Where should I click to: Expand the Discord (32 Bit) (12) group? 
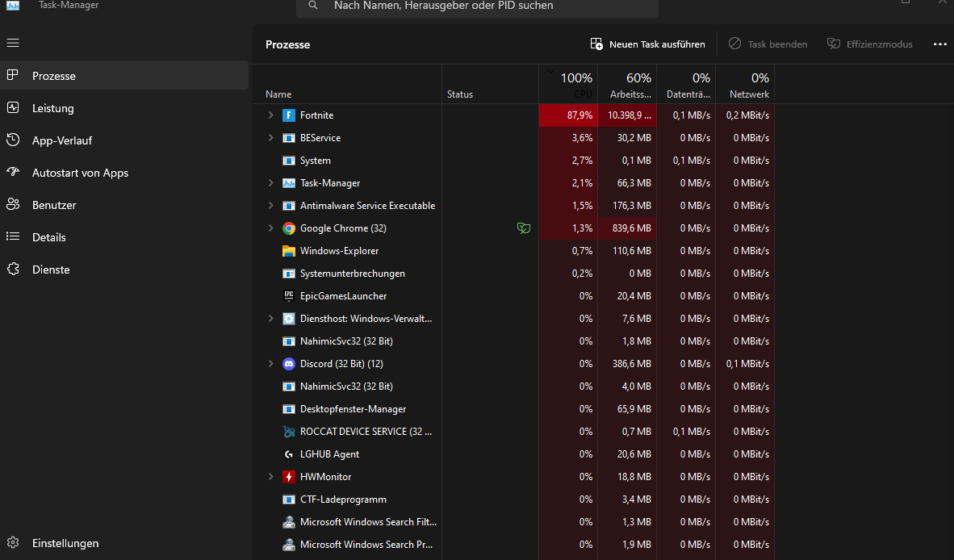[x=270, y=364]
